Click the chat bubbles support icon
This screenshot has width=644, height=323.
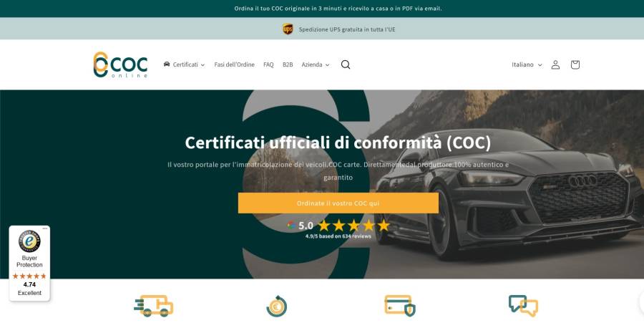coord(523,306)
